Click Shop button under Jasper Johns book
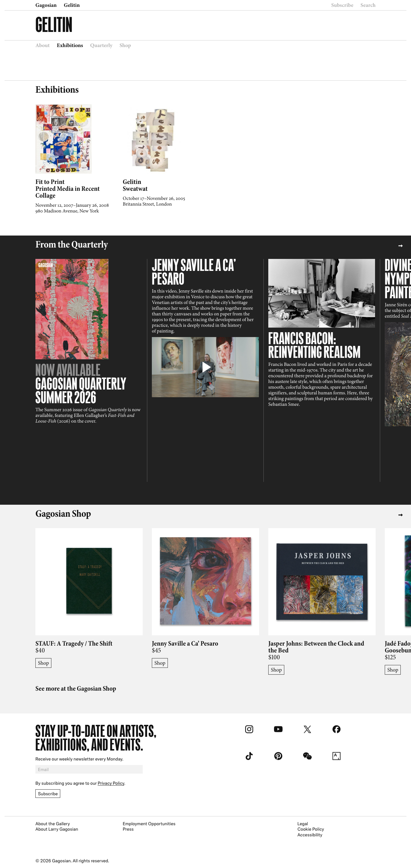Viewport: 411px width, 868px height. 276,670
